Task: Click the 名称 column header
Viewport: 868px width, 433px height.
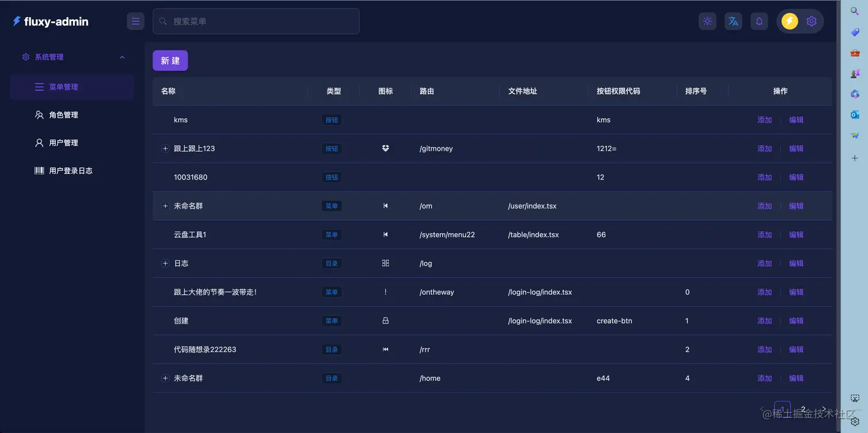Action: tap(168, 91)
